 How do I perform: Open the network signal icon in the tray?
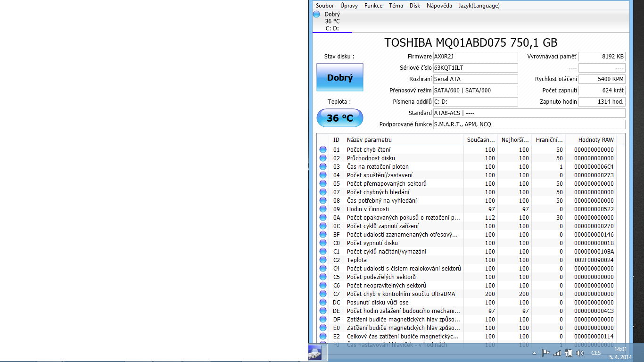pyautogui.click(x=557, y=353)
